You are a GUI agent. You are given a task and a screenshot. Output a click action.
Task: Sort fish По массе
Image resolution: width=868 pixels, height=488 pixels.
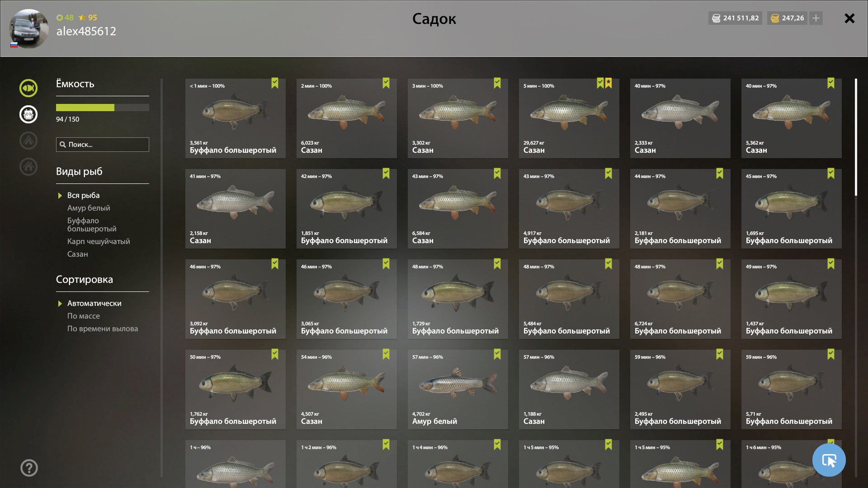coord(84,316)
